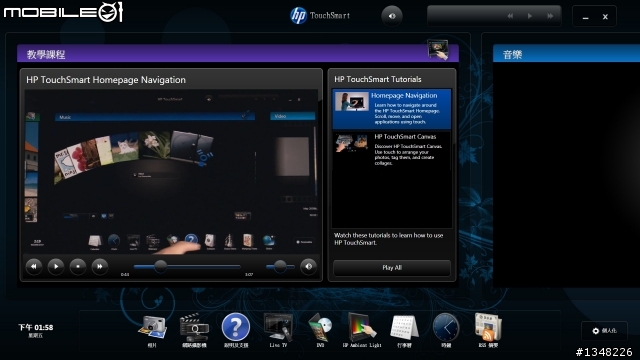Click the HP TouchSmart Tutorials heading
The height and width of the screenshot is (360, 640).
378,79
